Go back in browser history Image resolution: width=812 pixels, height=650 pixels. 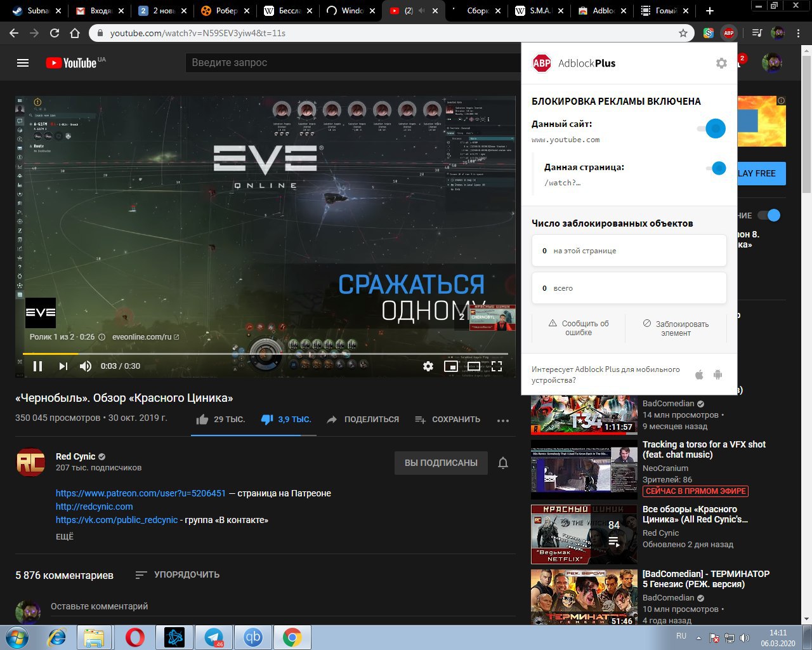click(x=14, y=32)
